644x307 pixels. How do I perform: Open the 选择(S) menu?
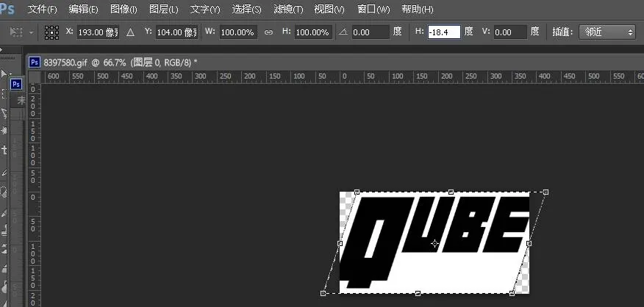pyautogui.click(x=246, y=9)
